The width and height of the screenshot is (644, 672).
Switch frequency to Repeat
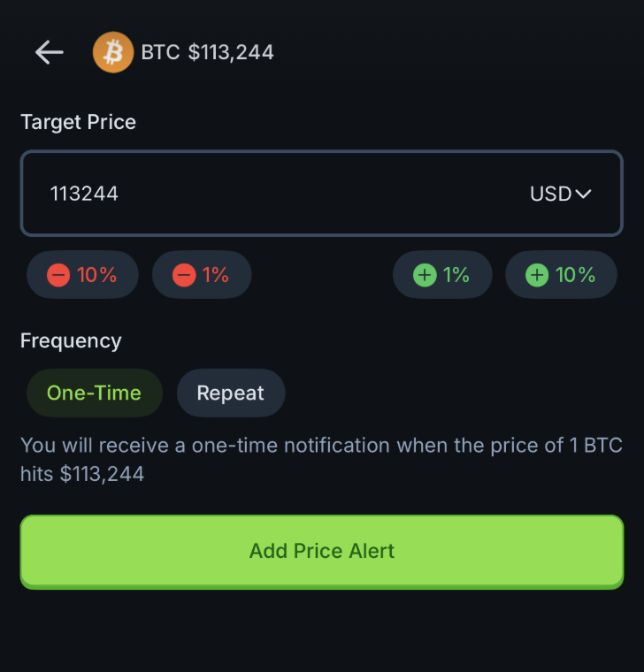[x=231, y=393]
